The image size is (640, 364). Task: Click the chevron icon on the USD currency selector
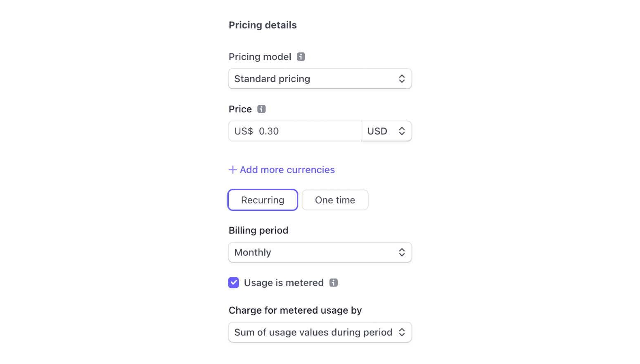coord(402,131)
